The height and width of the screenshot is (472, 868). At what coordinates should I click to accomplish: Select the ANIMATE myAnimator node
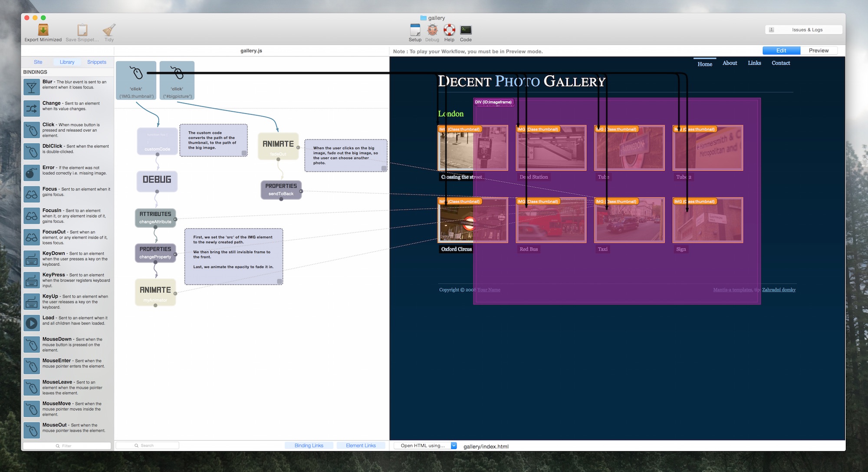pos(155,292)
